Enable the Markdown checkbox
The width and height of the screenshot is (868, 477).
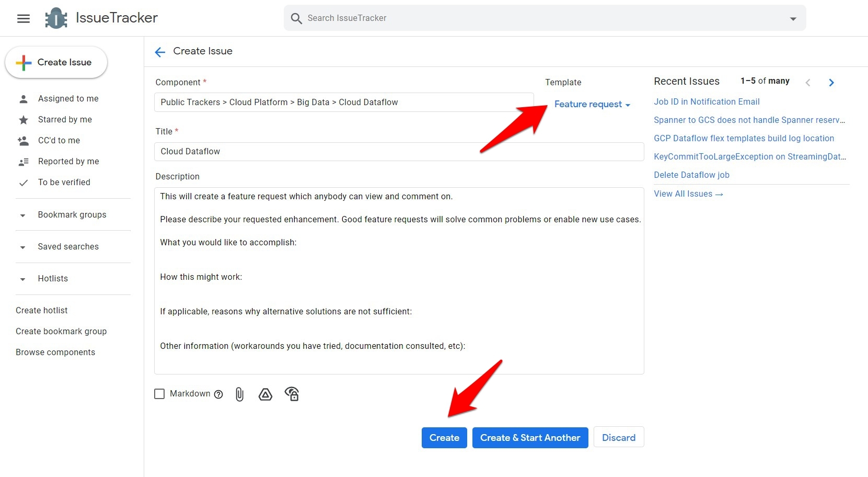159,394
